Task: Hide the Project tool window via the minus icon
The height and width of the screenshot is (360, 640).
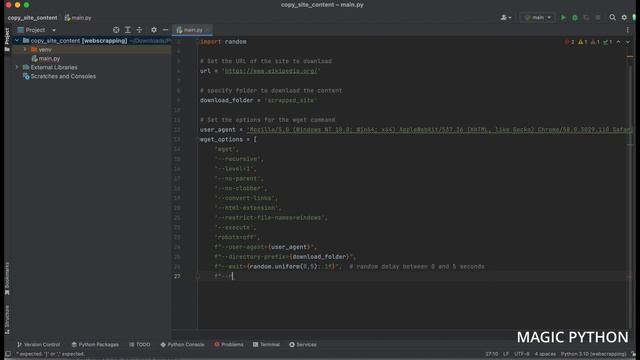Action: (x=165, y=30)
